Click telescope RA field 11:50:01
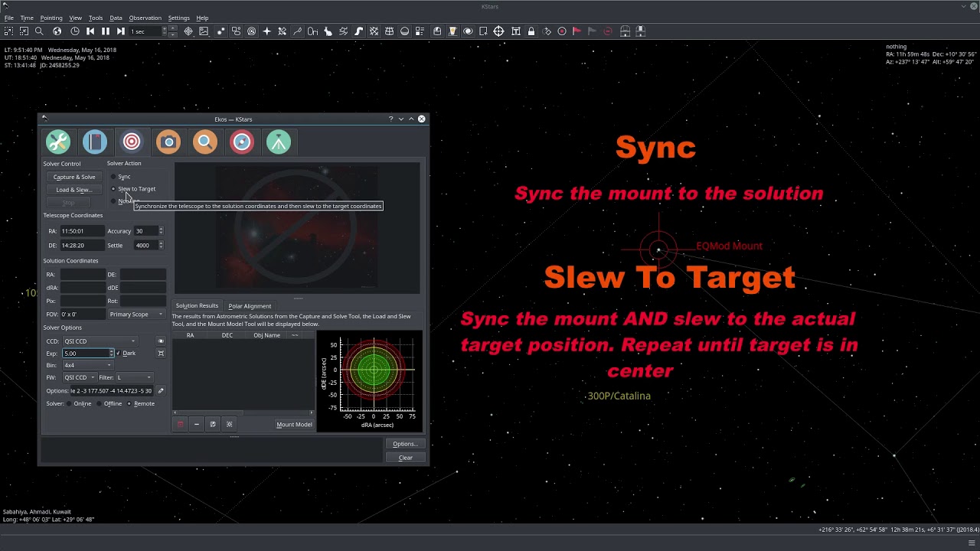This screenshot has height=551, width=980. (x=83, y=231)
